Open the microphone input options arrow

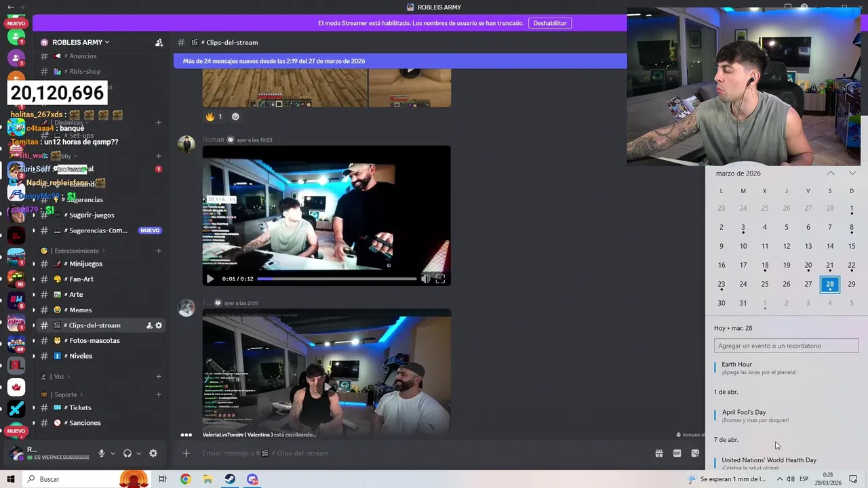point(113,453)
